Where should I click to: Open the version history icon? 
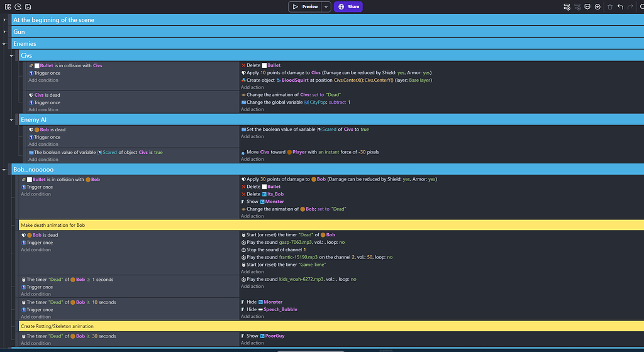click(x=18, y=6)
